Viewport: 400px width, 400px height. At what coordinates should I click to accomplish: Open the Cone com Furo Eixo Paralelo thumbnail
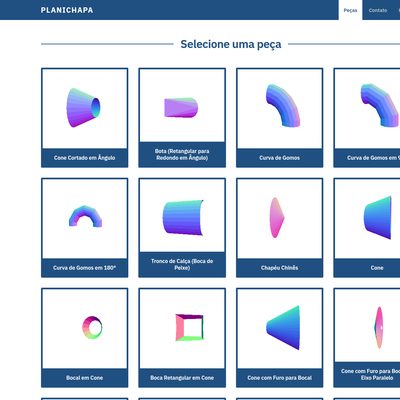(x=367, y=325)
